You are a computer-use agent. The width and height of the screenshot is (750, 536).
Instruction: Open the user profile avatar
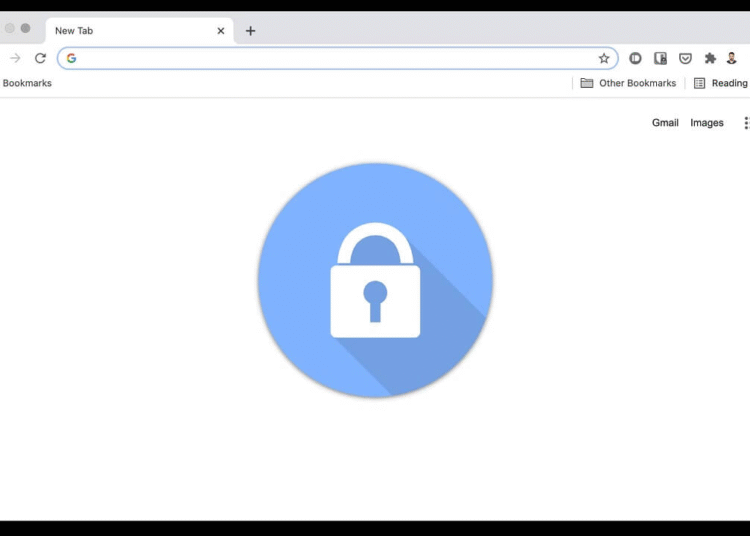click(731, 58)
